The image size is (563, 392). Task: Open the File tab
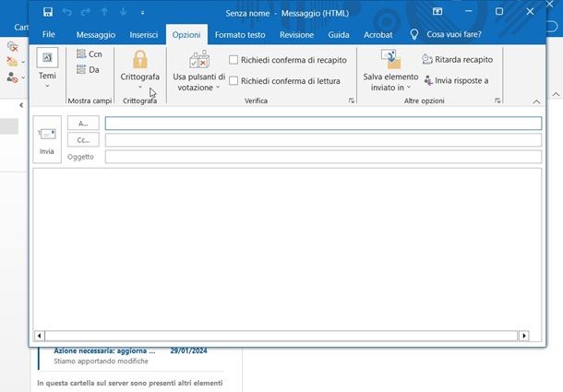pyautogui.click(x=49, y=34)
